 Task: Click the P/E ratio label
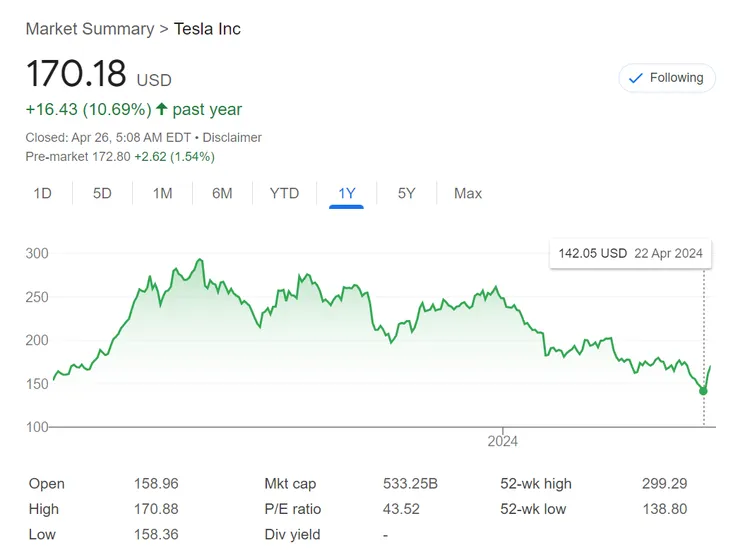[293, 509]
